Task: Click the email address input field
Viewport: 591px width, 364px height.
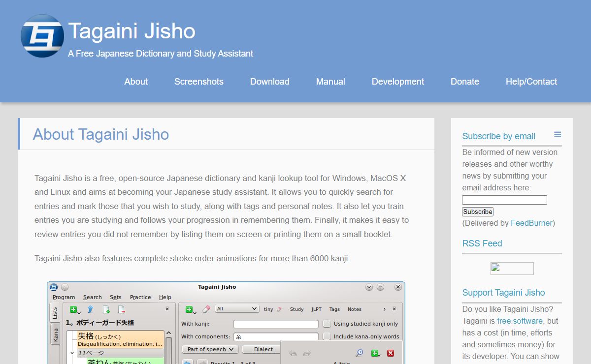Action: 504,200
